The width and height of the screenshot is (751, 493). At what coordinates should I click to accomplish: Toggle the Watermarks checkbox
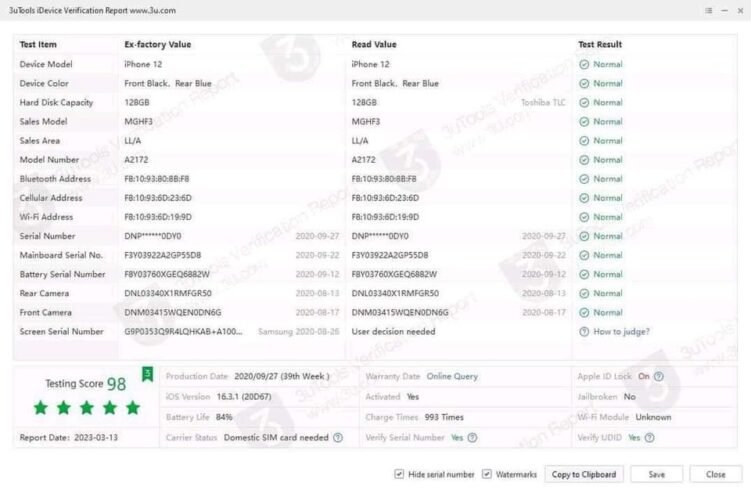pyautogui.click(x=487, y=474)
